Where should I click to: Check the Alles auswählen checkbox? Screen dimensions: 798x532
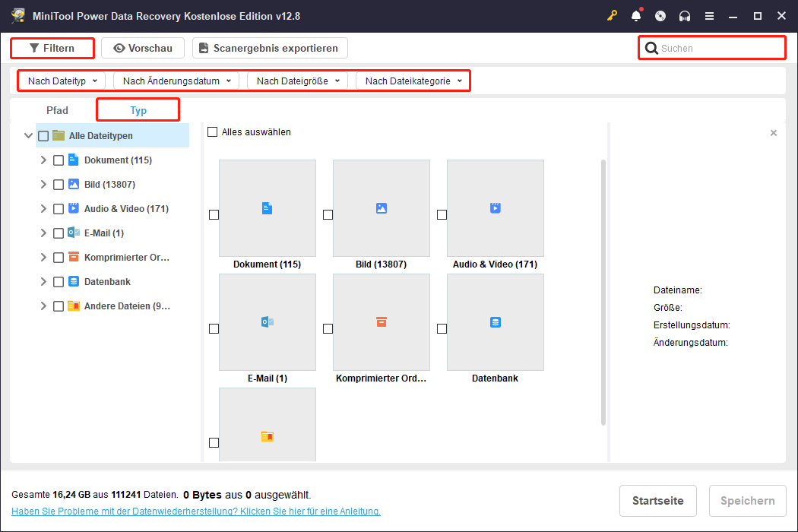[x=211, y=131]
